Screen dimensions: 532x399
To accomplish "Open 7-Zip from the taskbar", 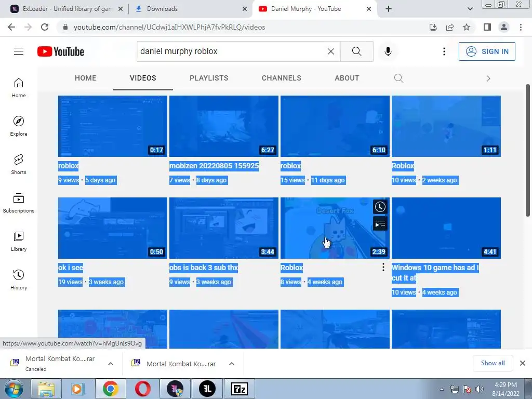I will tap(239, 389).
